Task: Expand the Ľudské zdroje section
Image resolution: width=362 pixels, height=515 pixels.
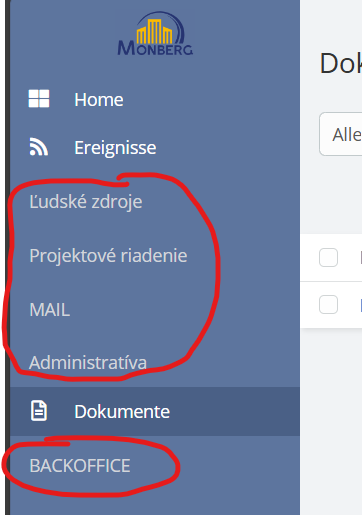Action: (86, 202)
